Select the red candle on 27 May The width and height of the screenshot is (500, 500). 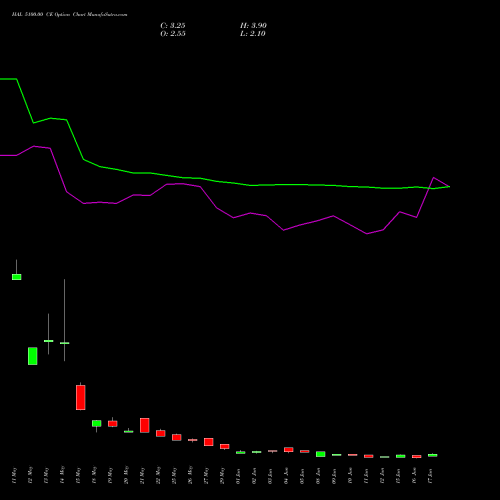pyautogui.click(x=209, y=442)
